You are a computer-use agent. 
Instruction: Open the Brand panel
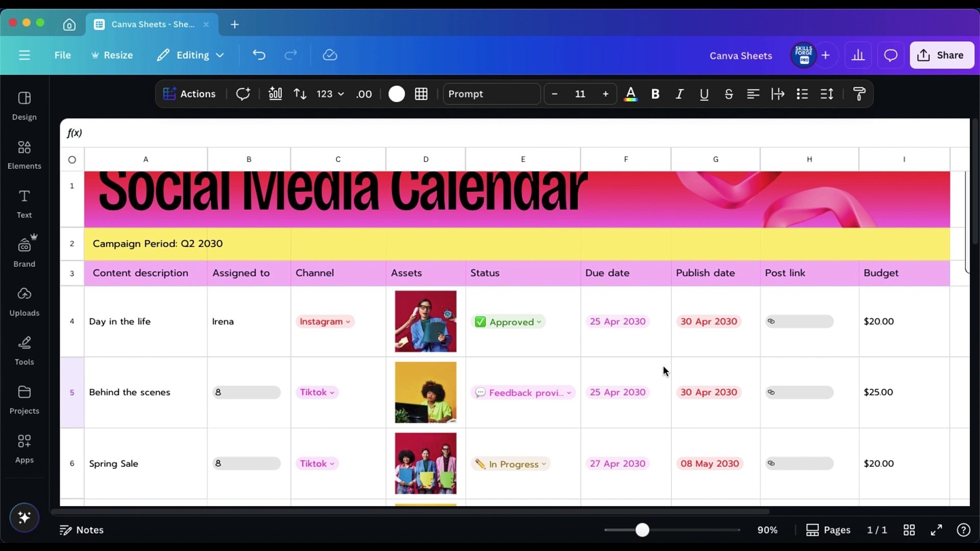point(24,251)
